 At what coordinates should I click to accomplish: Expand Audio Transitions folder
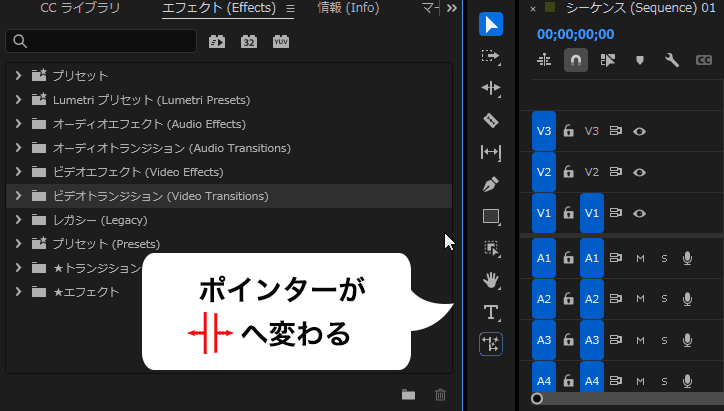click(x=18, y=147)
